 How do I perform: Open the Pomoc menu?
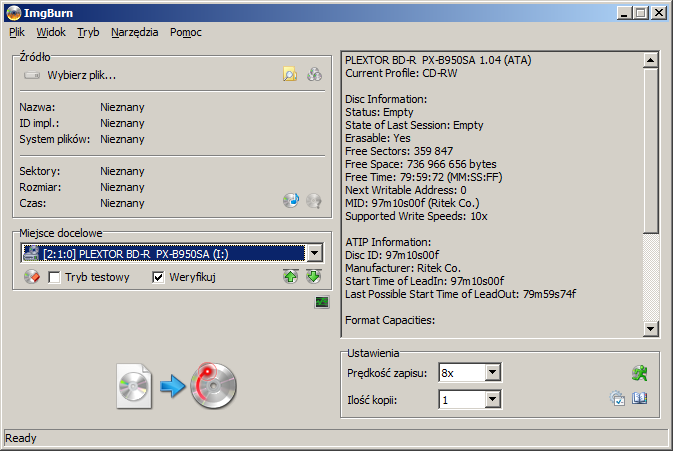pyautogui.click(x=185, y=32)
